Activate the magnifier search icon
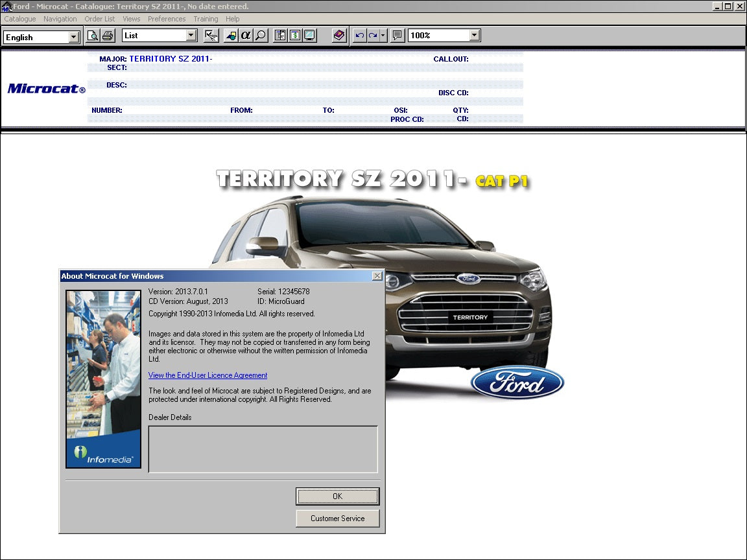This screenshot has height=560, width=747. (260, 36)
